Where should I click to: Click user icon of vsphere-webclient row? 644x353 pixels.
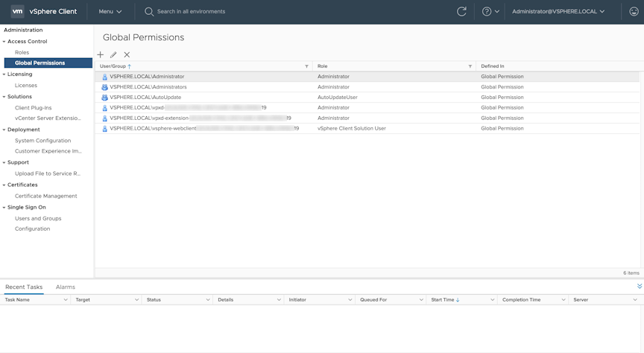[x=105, y=129]
